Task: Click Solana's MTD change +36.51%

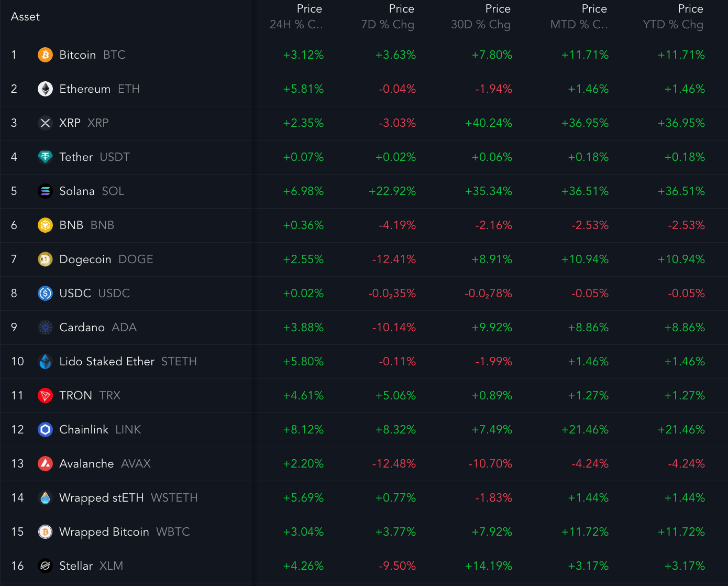Action: tap(584, 191)
